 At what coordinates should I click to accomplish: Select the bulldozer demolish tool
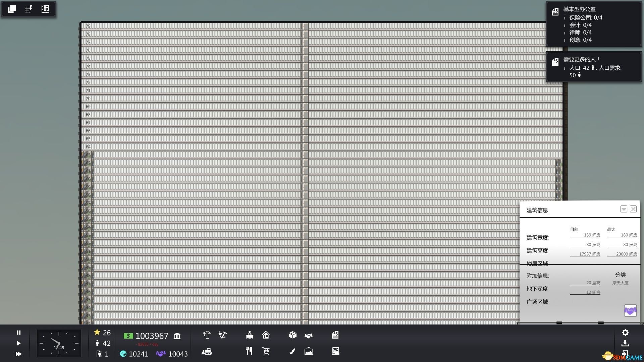coord(207,351)
